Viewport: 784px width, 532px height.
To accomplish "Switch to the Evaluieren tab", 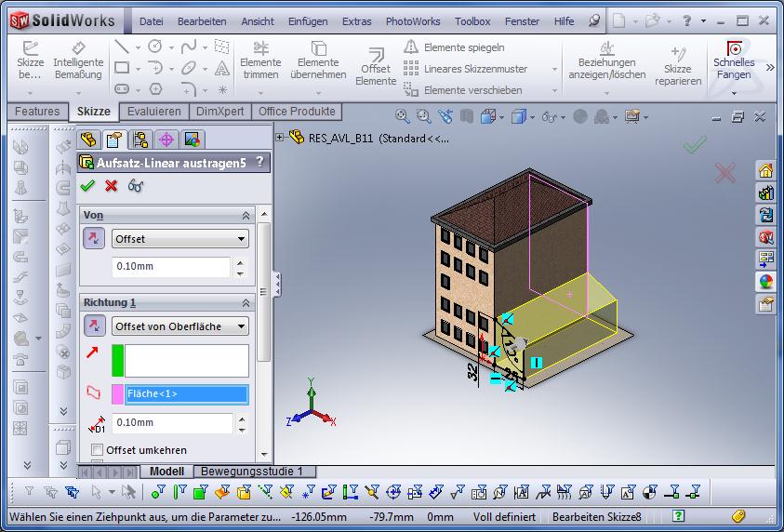I will (x=153, y=112).
